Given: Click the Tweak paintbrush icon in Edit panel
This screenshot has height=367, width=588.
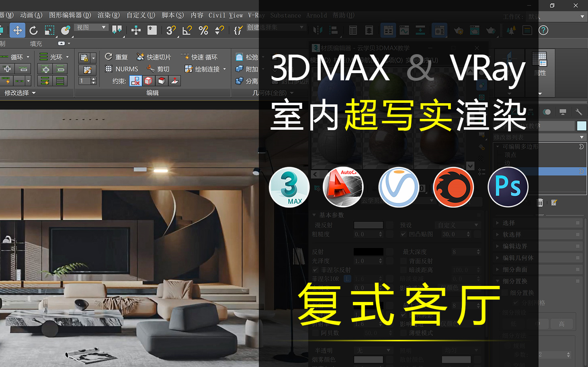Looking at the screenshot, I should [87, 70].
